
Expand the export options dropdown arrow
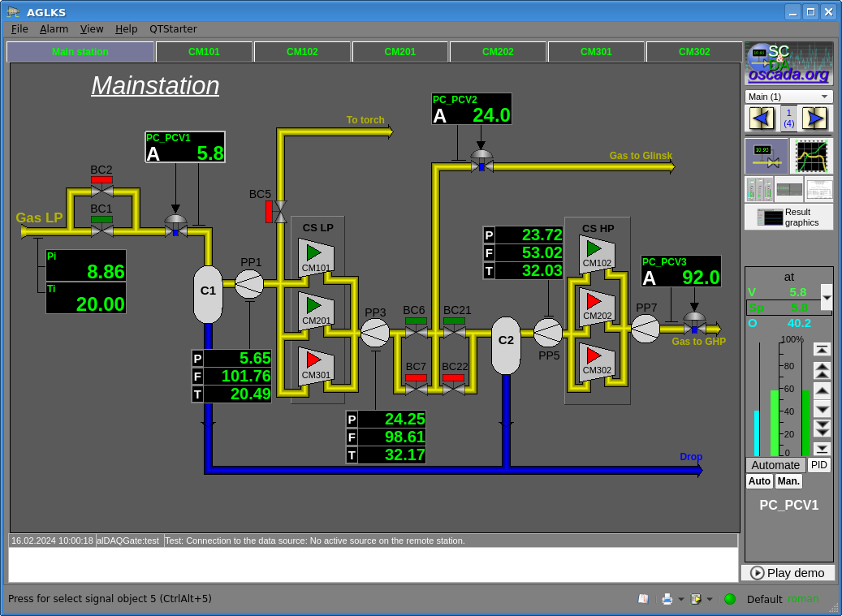pos(710,599)
